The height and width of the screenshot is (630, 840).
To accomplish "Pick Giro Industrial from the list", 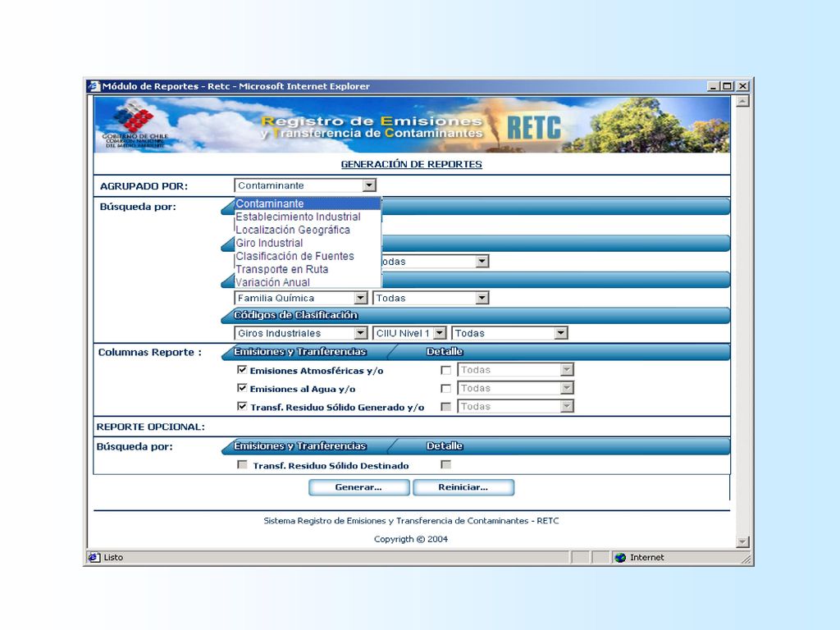I will (x=308, y=243).
